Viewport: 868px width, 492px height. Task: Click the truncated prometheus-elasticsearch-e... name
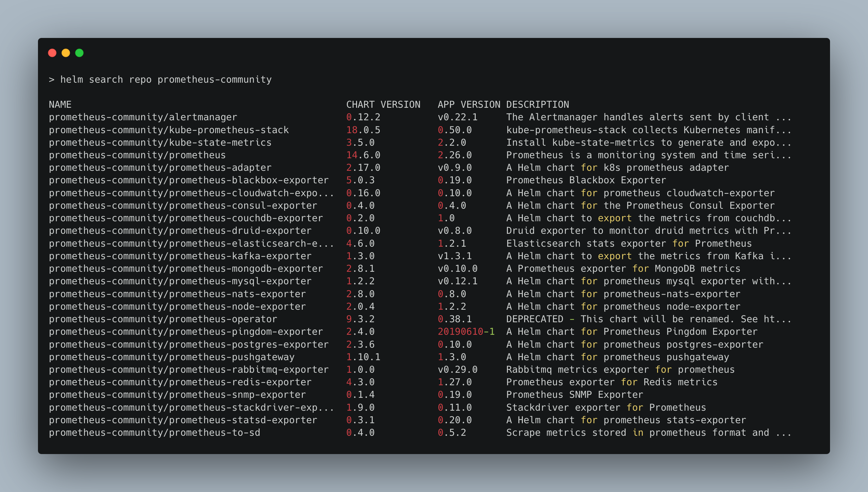tap(192, 243)
